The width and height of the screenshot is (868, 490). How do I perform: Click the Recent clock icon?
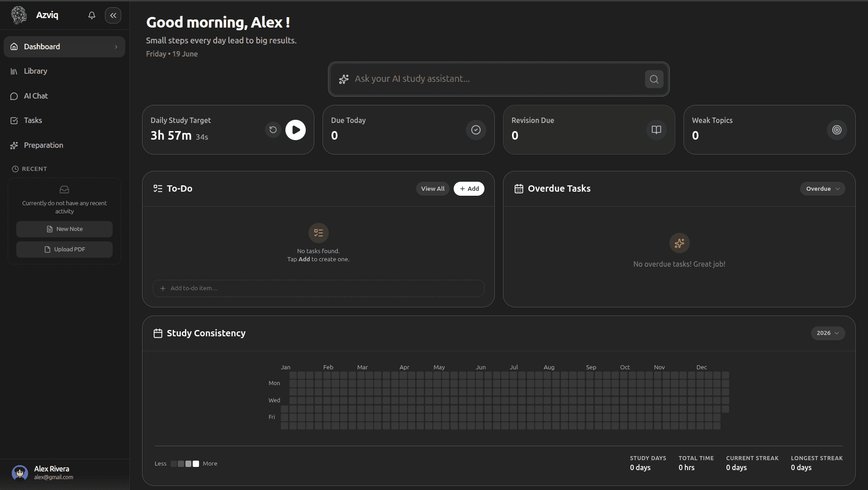15,169
